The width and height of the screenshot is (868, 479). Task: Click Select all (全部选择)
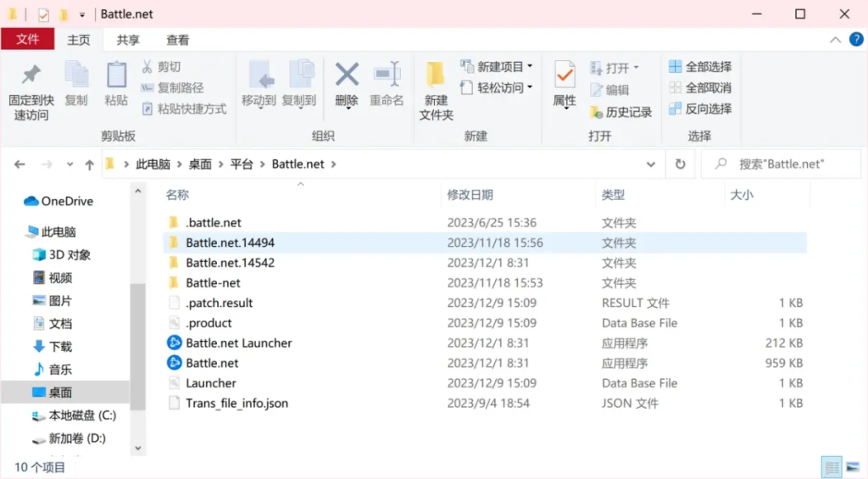click(x=700, y=66)
